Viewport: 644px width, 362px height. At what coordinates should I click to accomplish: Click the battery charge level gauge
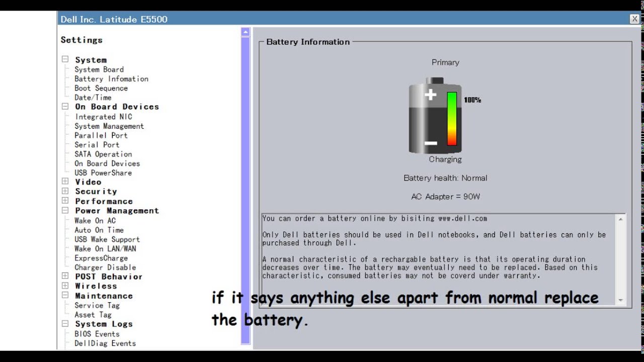pos(452,119)
